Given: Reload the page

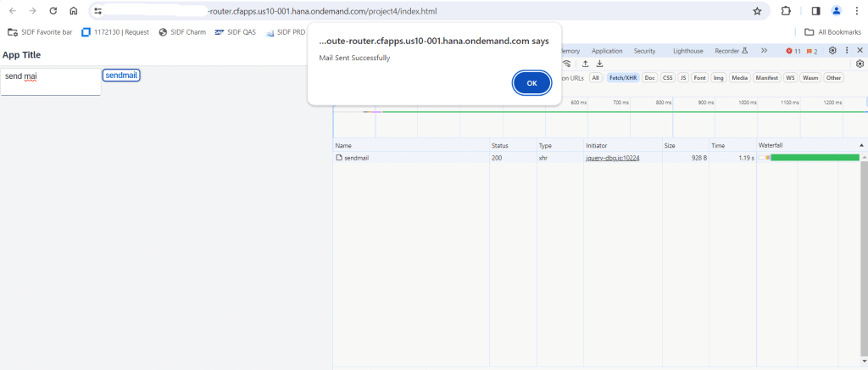Looking at the screenshot, I should click(53, 11).
